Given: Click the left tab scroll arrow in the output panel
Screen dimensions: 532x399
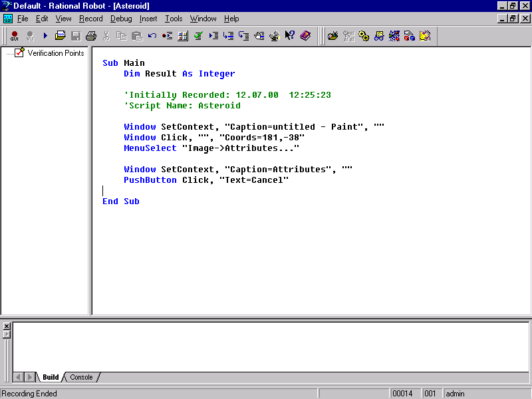Looking at the screenshot, I should [x=19, y=377].
